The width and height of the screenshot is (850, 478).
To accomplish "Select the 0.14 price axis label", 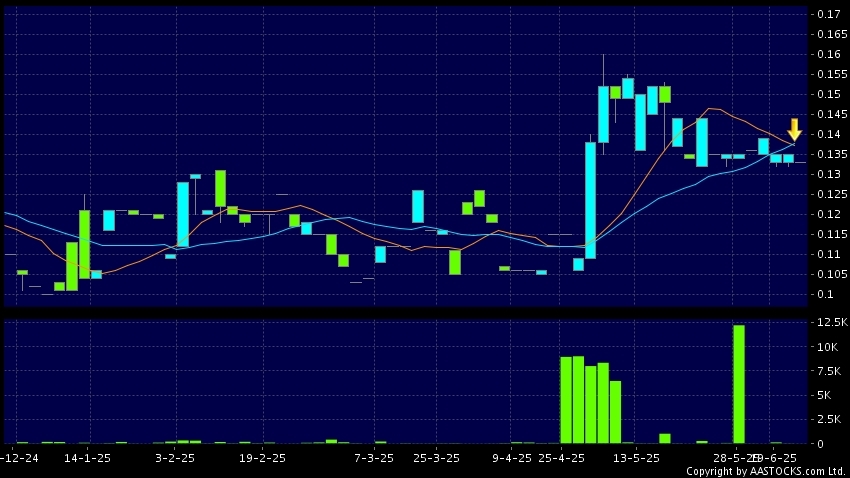I will (829, 134).
